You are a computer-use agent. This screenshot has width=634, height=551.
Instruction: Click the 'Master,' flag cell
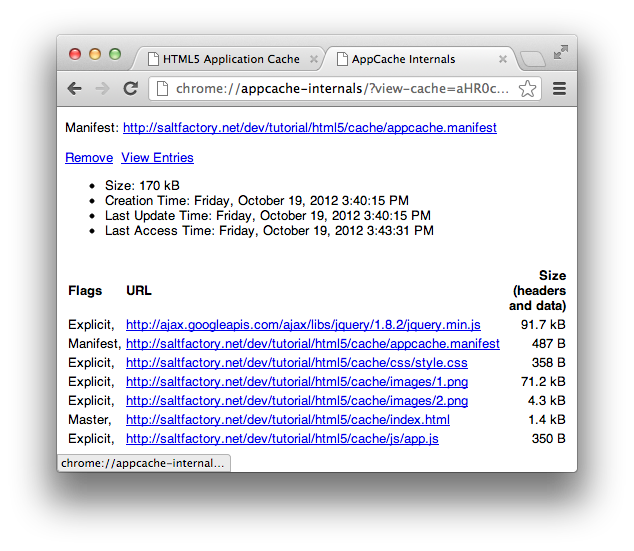[90, 420]
